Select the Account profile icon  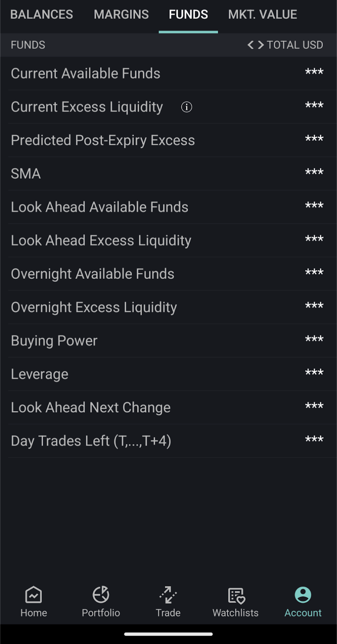[303, 595]
